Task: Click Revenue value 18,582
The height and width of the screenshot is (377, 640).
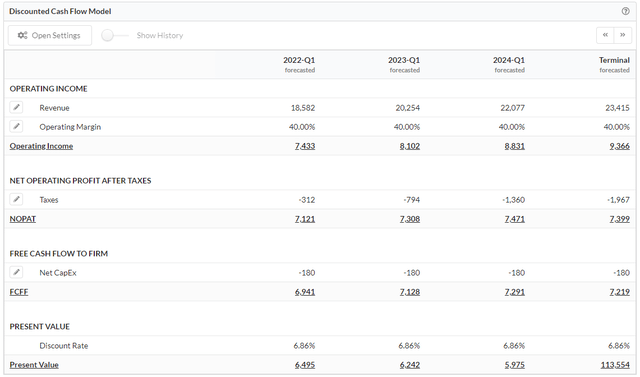Action: (303, 108)
